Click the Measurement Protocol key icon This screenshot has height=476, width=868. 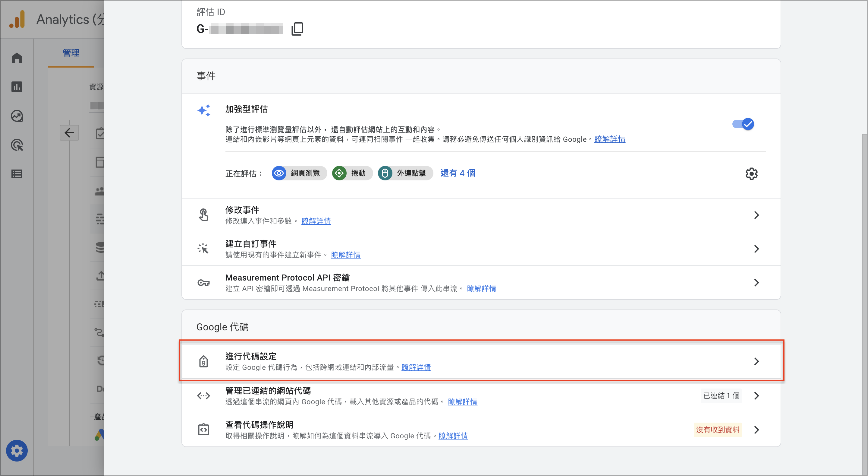pos(203,283)
